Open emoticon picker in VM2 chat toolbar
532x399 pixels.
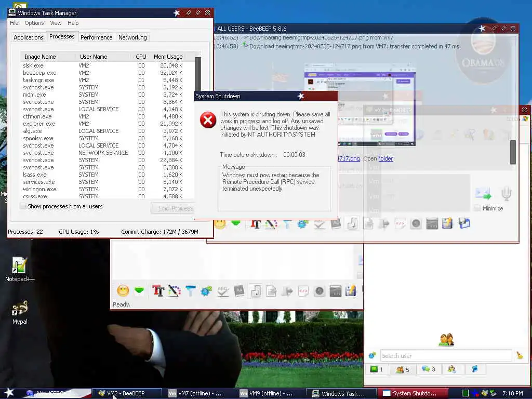(123, 291)
